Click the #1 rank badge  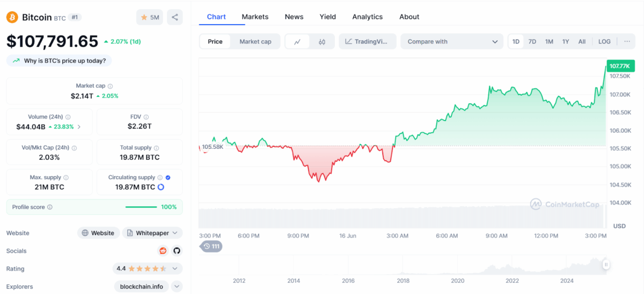[75, 17]
